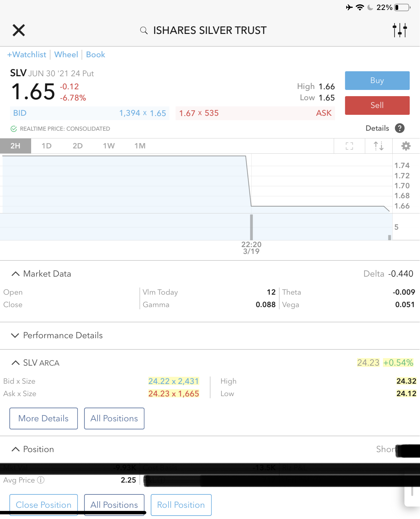Open the Details help question mark
Screen dimensions: 420x519
(400, 128)
